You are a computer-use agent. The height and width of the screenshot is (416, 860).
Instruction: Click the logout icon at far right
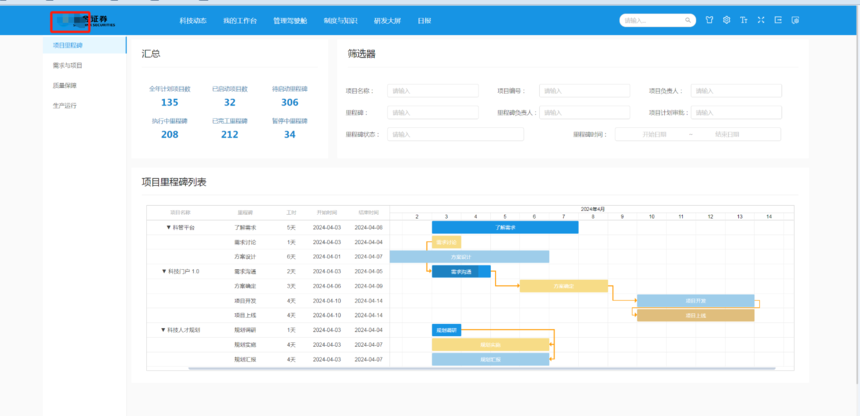[795, 20]
